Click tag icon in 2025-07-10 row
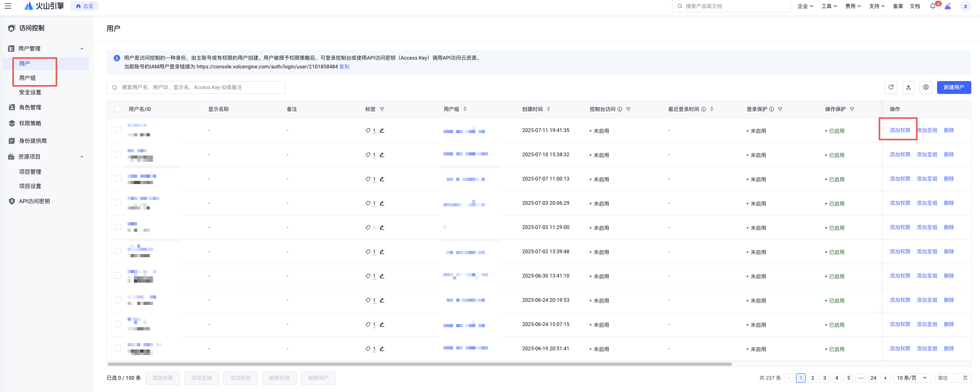 [x=368, y=155]
